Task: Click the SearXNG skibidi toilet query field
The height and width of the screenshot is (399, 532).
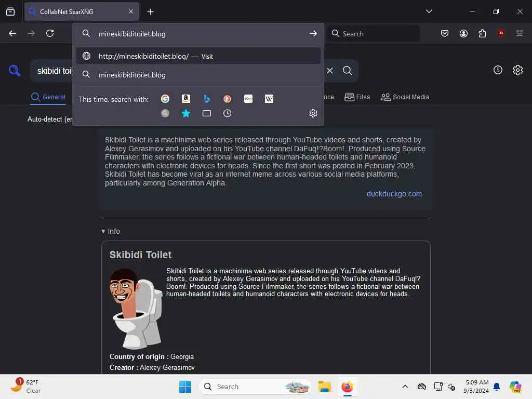Action: pyautogui.click(x=55, y=71)
